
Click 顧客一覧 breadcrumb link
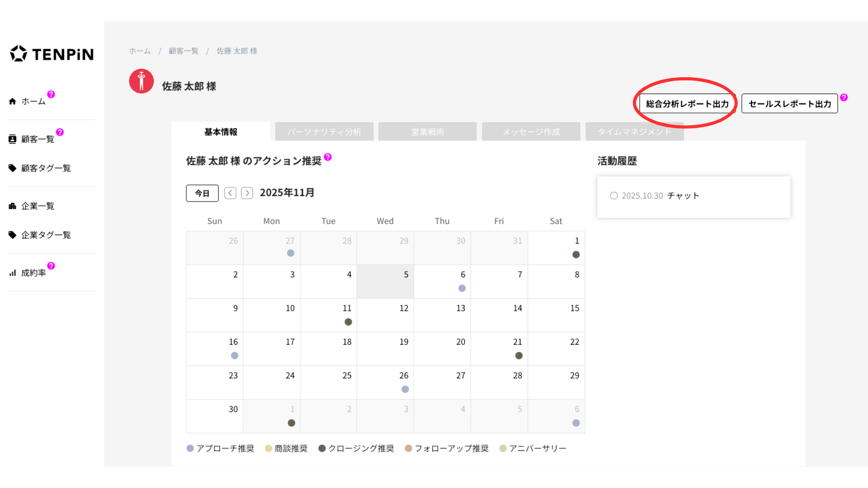point(184,51)
